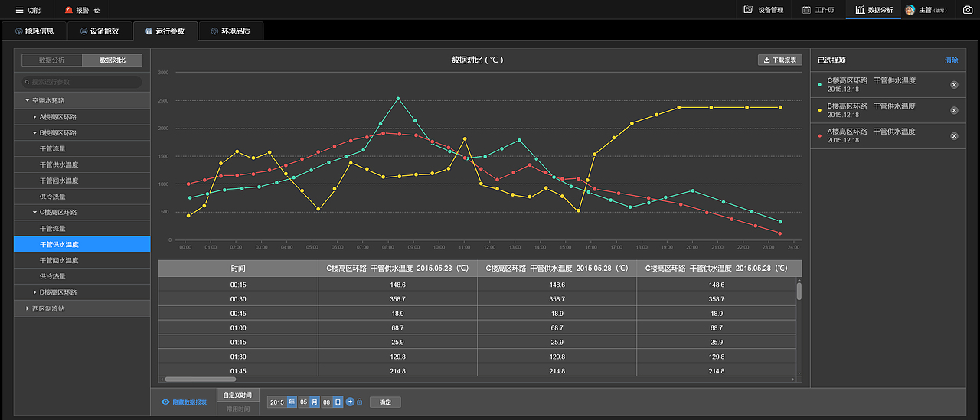Click the 主管 user avatar
The height and width of the screenshot is (420, 980).
click(x=910, y=10)
